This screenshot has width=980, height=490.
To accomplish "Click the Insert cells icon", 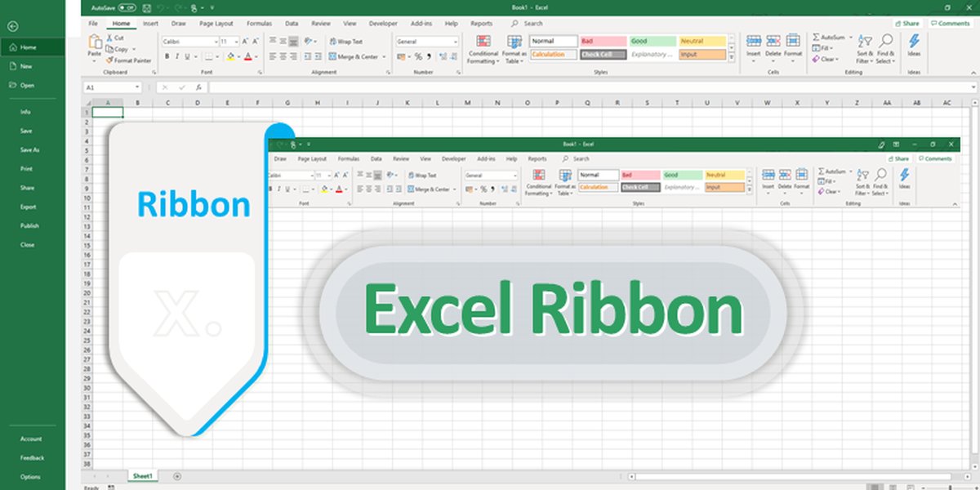I will [752, 42].
